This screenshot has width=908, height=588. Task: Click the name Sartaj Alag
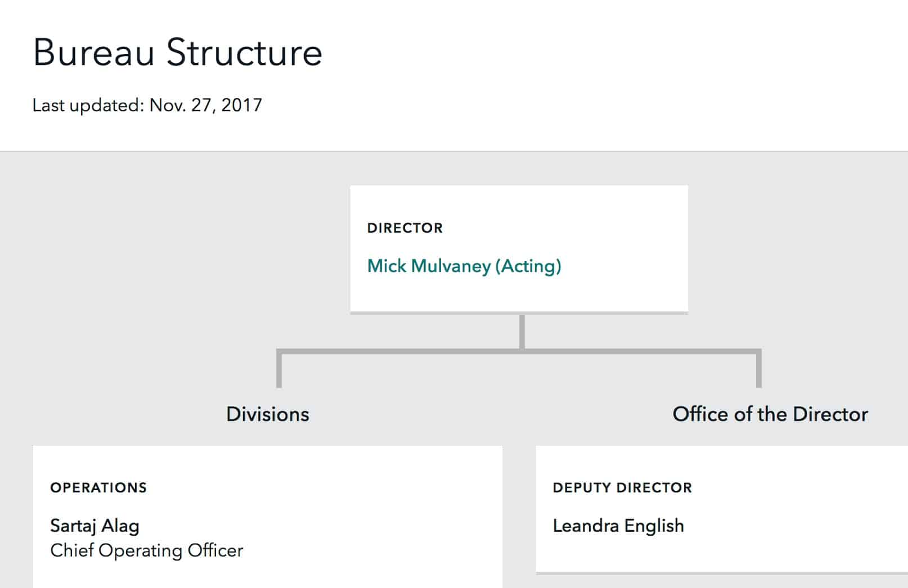click(95, 526)
